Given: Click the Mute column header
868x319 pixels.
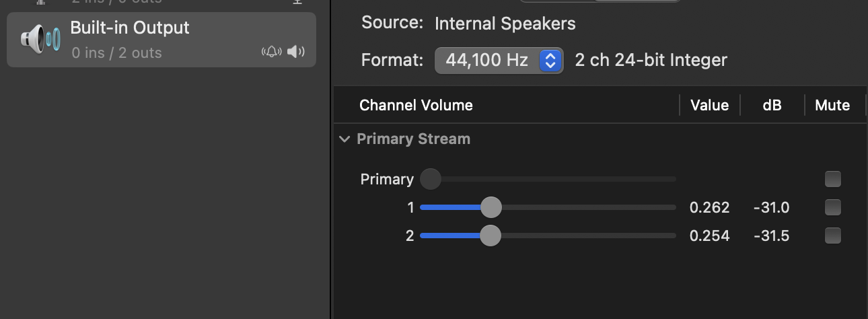Looking at the screenshot, I should [832, 105].
